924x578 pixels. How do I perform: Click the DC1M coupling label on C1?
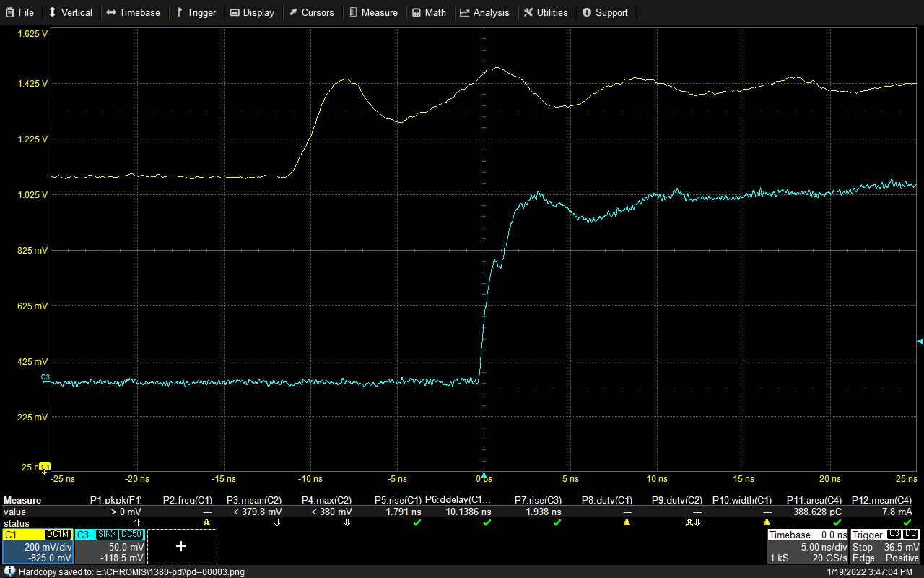(x=57, y=534)
